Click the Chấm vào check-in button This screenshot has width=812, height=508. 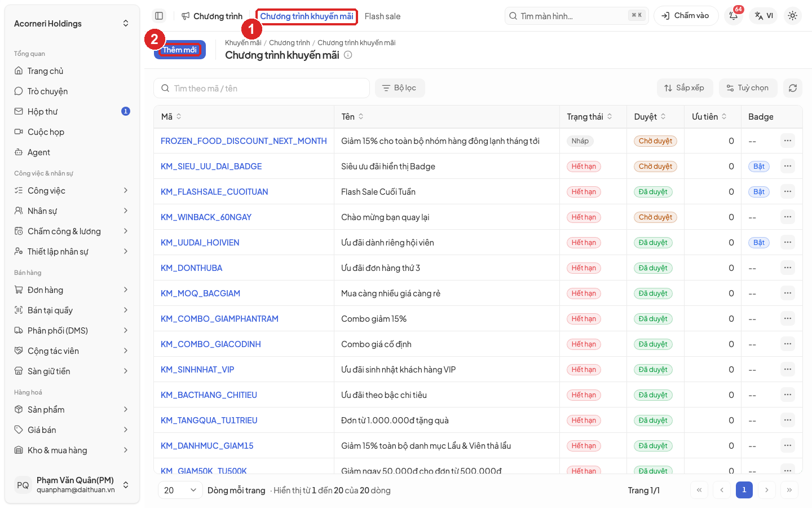(x=686, y=16)
